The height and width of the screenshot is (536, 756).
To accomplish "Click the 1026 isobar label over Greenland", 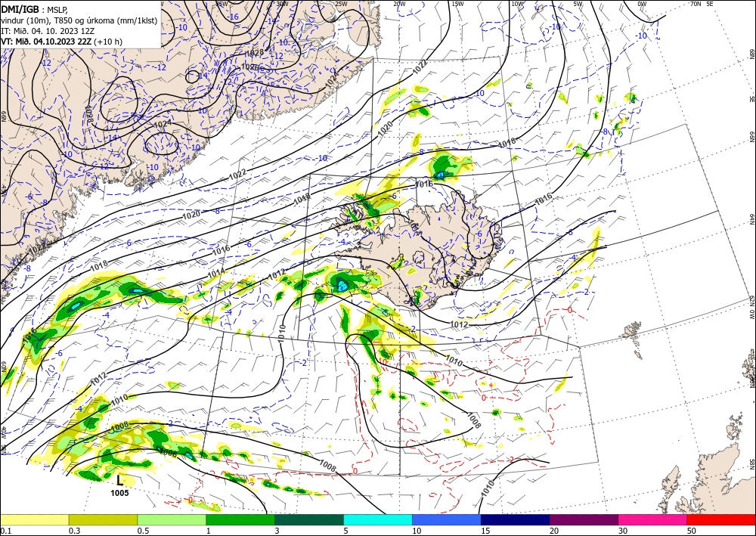I will [249, 67].
